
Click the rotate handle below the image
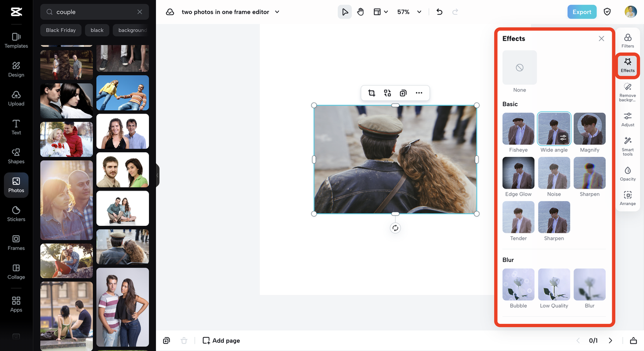[x=395, y=228]
